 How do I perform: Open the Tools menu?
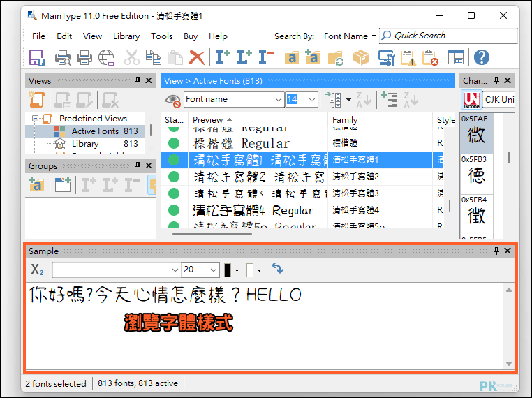tap(161, 36)
